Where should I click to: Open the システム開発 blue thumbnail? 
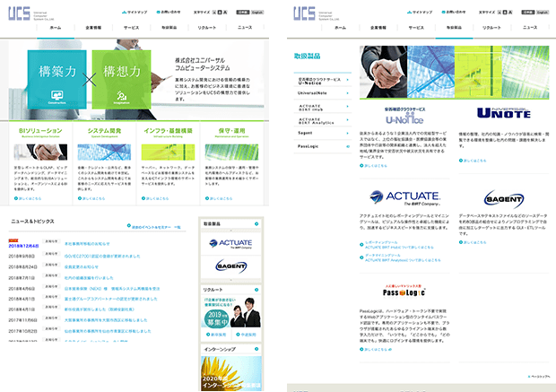(x=104, y=152)
